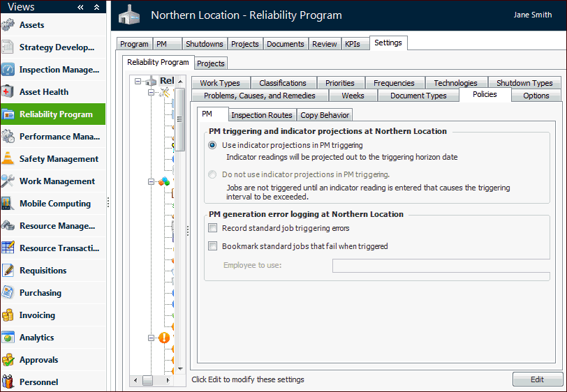The image size is (567, 392).
Task: Collapse the tree node beside warning icon
Action: tap(151, 338)
